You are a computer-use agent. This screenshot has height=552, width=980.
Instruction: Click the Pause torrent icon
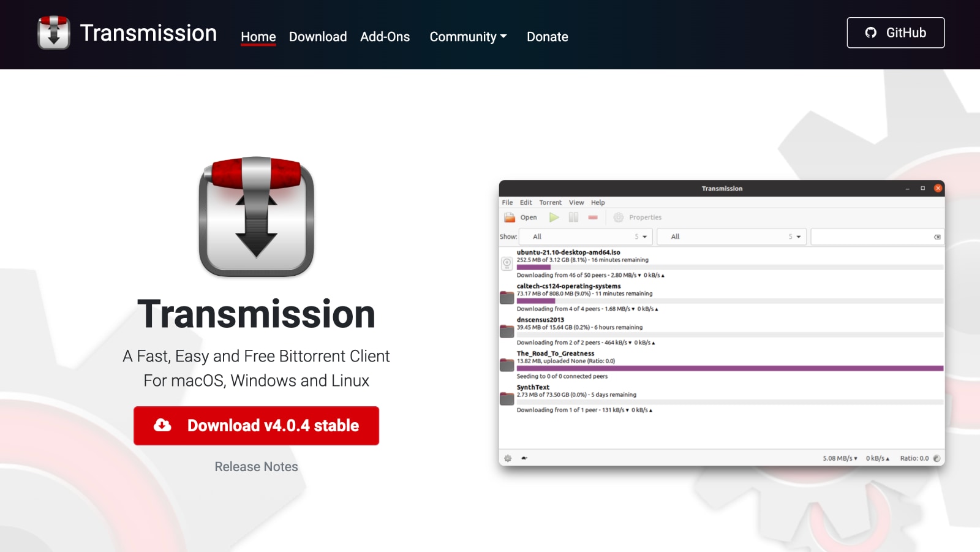pos(573,217)
